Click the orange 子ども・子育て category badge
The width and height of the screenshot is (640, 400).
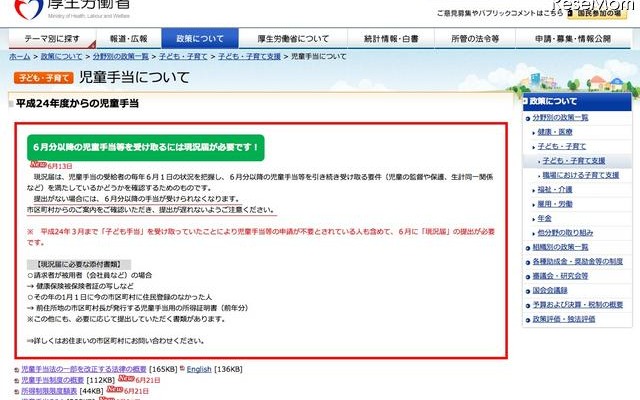[x=44, y=78]
